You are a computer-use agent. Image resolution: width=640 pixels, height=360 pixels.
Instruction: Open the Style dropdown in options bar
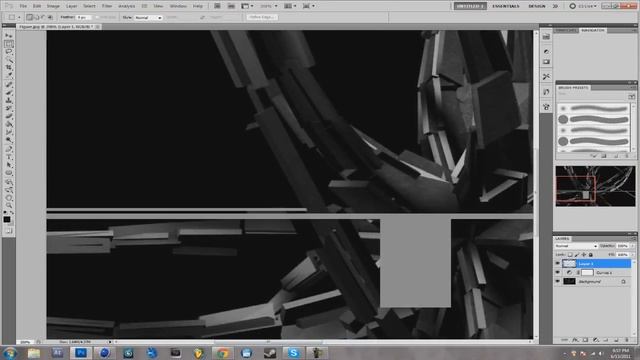click(148, 18)
